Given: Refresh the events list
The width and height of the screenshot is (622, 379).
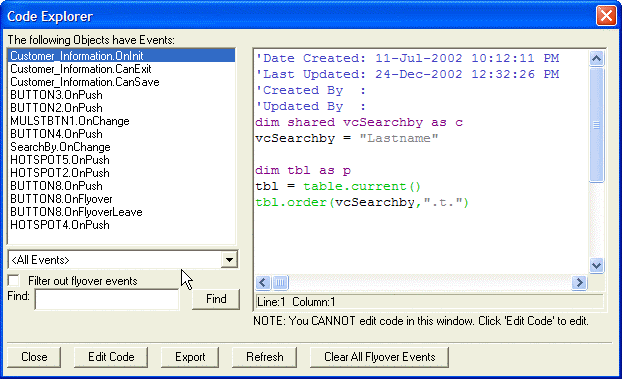Looking at the screenshot, I should click(x=265, y=357).
